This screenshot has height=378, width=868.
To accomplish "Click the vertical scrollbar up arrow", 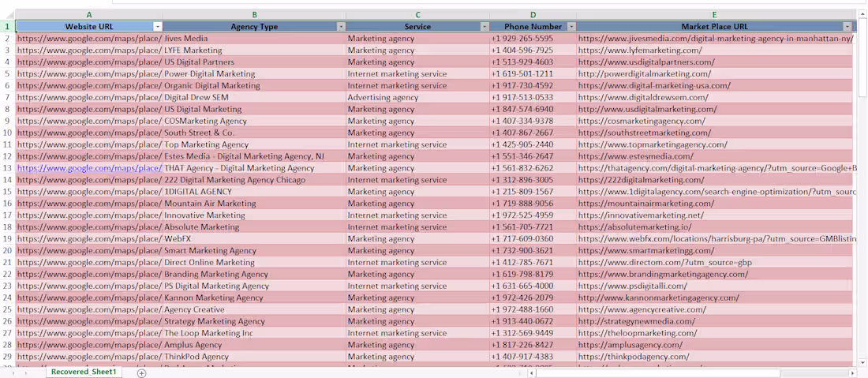I will point(862,14).
